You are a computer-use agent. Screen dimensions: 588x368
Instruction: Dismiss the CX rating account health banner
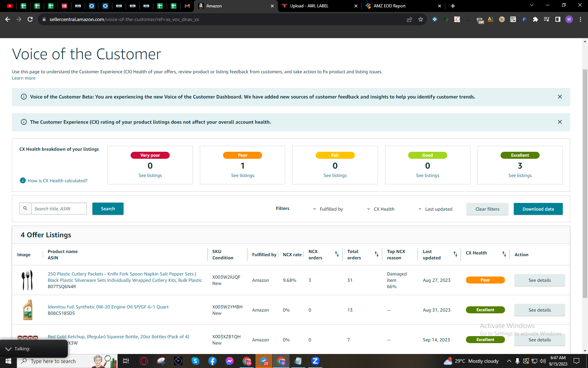coord(560,122)
